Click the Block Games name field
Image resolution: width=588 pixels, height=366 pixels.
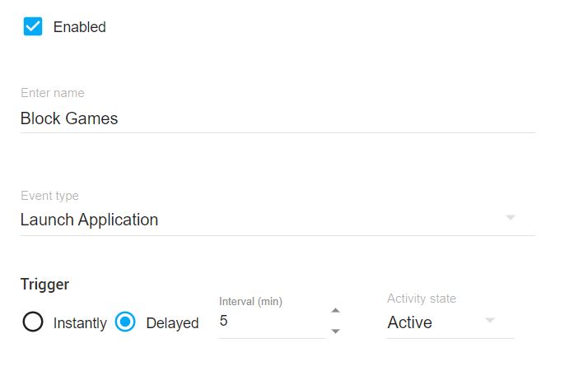(x=277, y=118)
